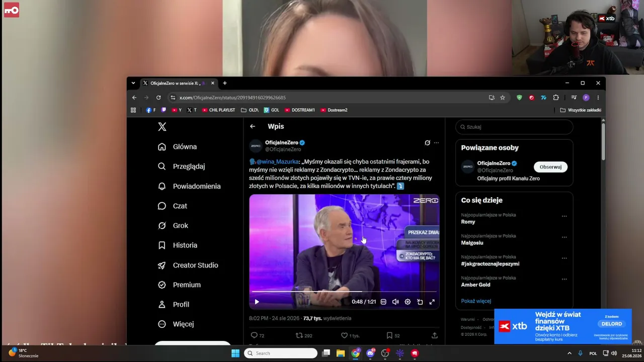
Task: Open File Explorer from the taskbar
Action: (341, 353)
